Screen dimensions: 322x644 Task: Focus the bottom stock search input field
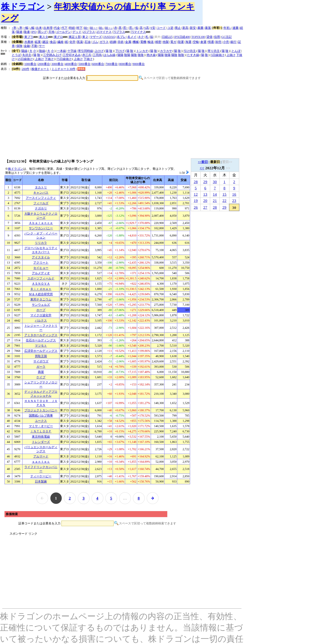click(x=88, y=523)
